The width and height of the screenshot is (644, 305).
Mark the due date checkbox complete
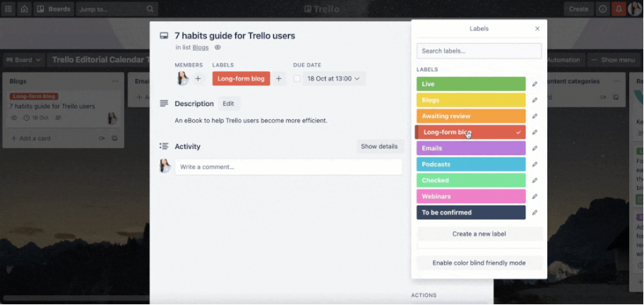click(x=297, y=78)
